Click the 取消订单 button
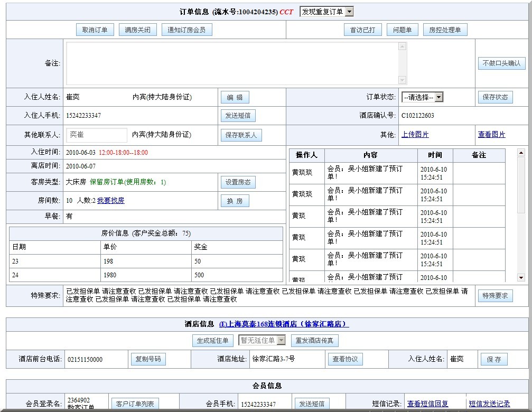532x412 pixels. (95, 30)
